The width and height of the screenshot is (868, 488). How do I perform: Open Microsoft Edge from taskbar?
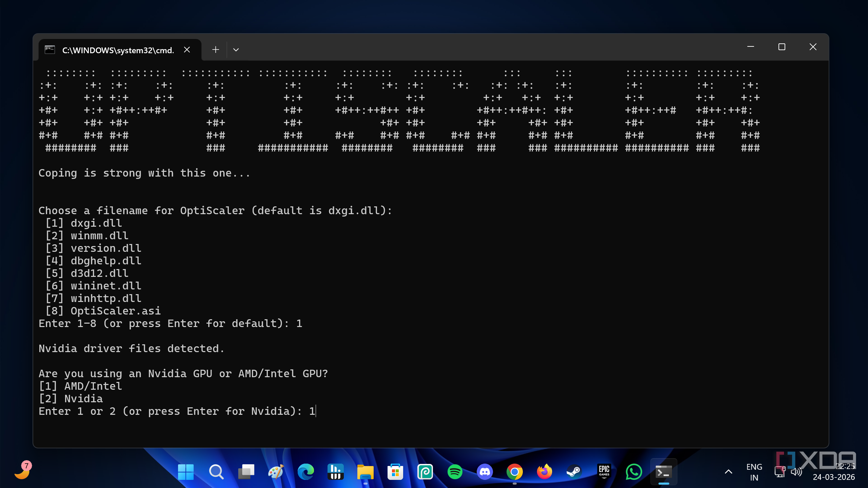tap(305, 472)
